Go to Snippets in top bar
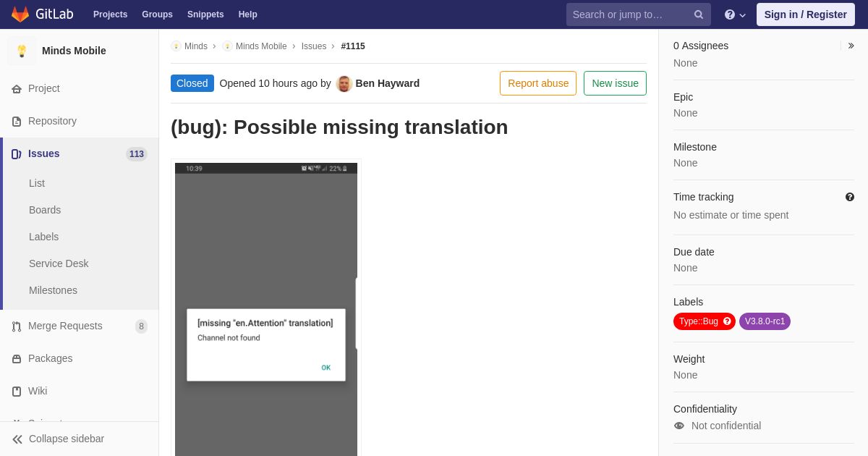868x456 pixels. click(205, 14)
